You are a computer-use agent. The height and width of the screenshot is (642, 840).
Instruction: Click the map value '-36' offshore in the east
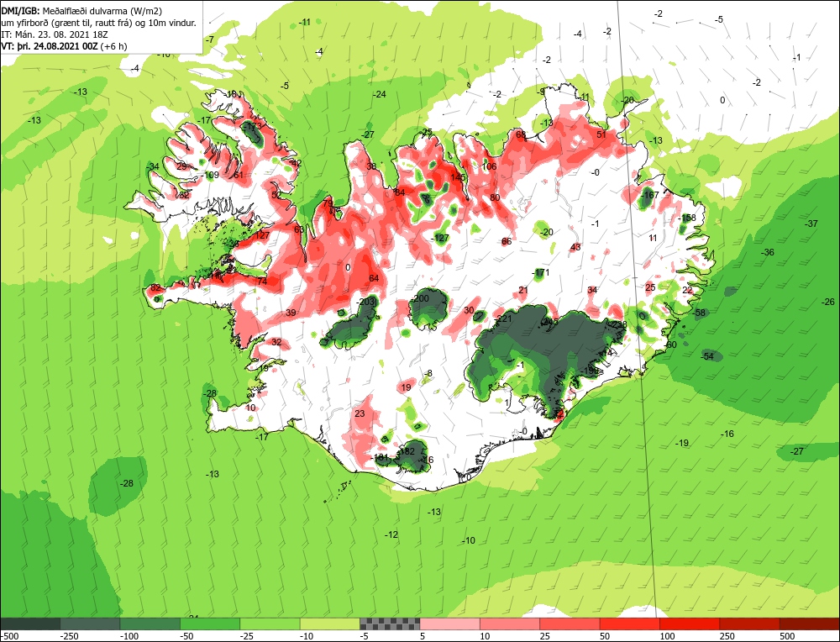[x=768, y=252]
